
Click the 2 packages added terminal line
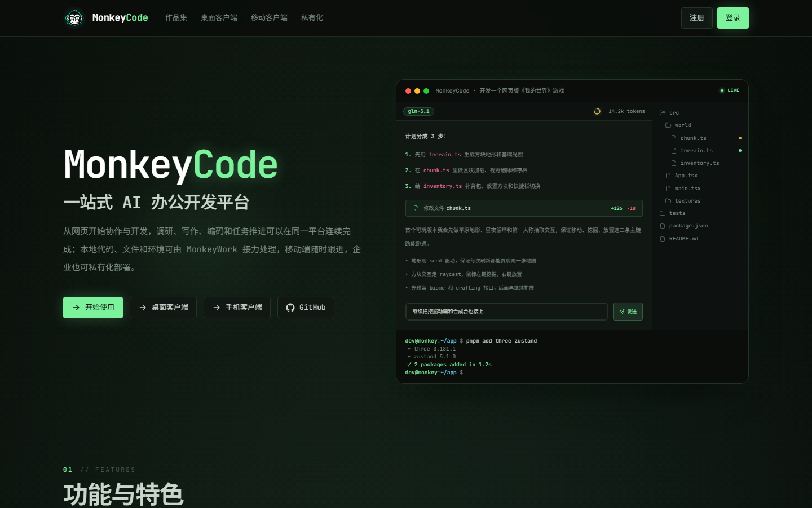point(449,365)
